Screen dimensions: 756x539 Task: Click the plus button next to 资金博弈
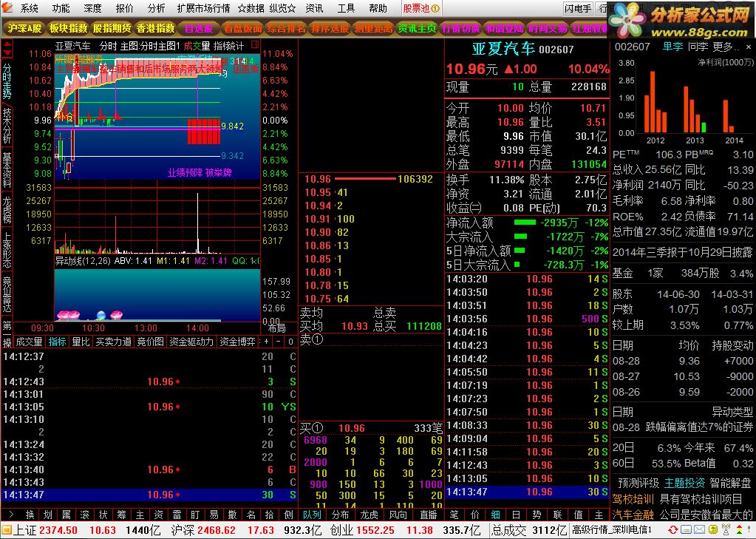coord(266,342)
